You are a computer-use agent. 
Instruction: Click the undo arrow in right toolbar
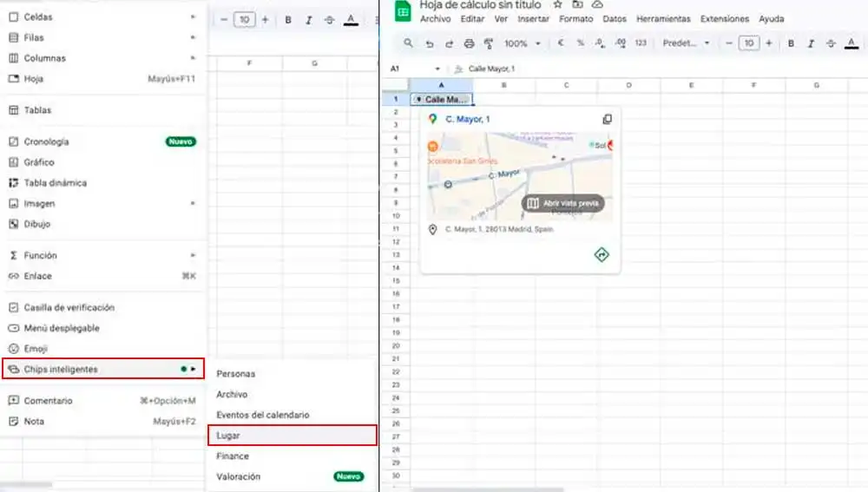pyautogui.click(x=429, y=43)
